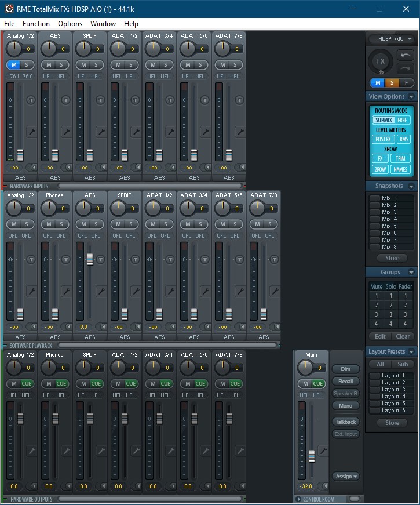Open wrench settings on Main control room channel
Screen dimensions: 420x505
pyautogui.click(x=323, y=450)
